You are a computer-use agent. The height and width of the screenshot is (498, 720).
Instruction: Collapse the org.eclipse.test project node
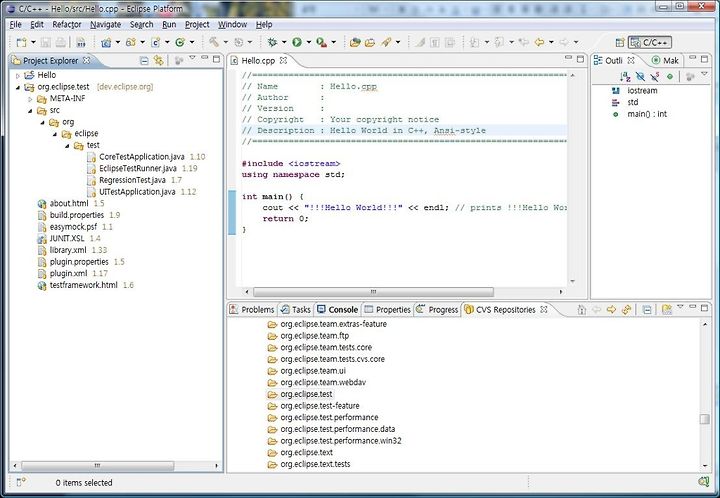pyautogui.click(x=18, y=87)
